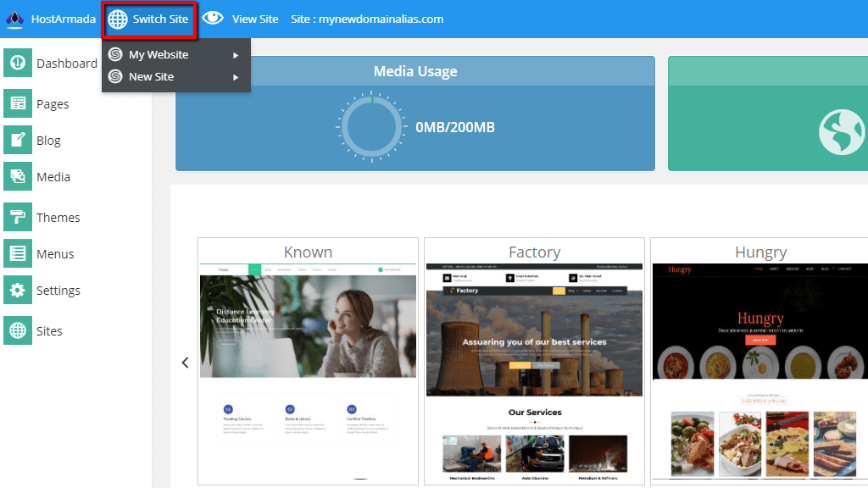Click the My Website entry icon

[115, 54]
